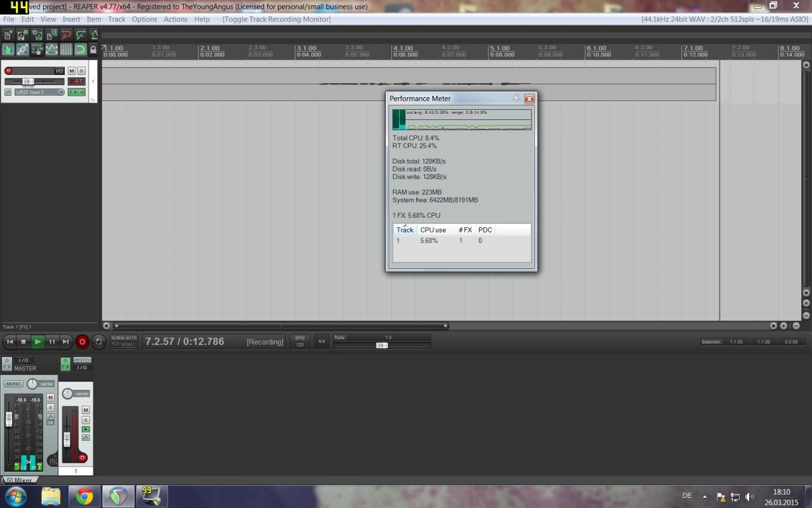Click the Stop transport button
812x508 pixels.
[x=23, y=342]
